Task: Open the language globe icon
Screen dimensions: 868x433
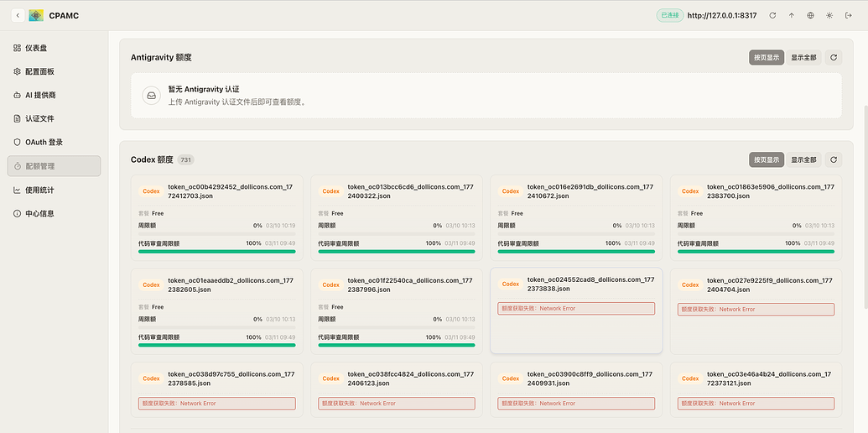Action: pyautogui.click(x=810, y=15)
